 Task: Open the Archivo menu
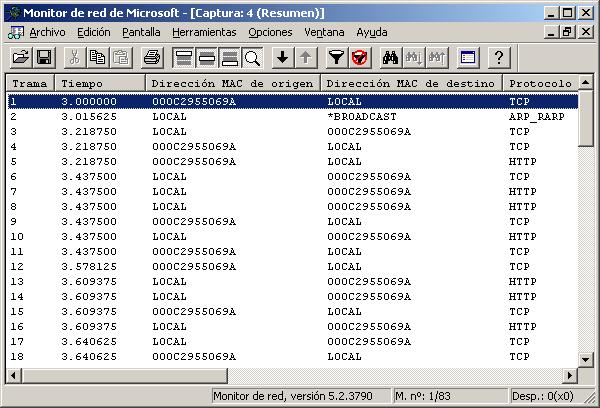tap(46, 32)
